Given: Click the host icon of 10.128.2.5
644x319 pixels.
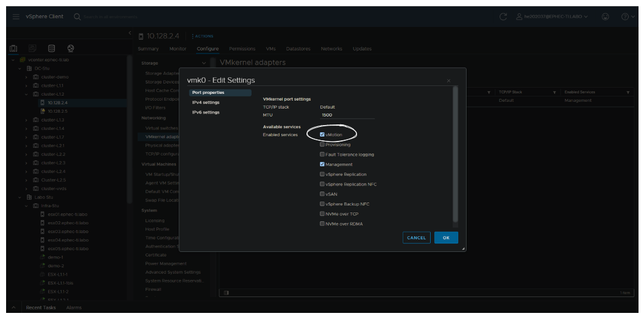Looking at the screenshot, I should 42,111.
